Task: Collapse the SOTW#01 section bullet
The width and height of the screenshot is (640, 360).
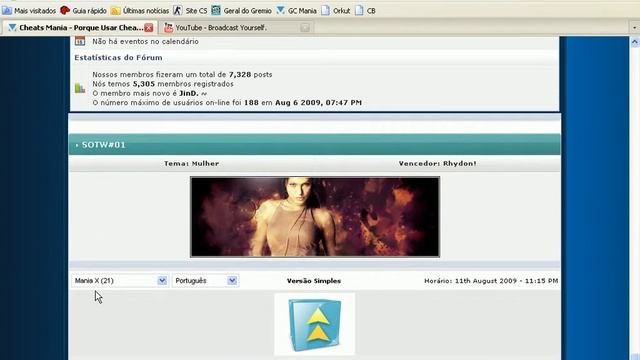Action: click(x=77, y=145)
